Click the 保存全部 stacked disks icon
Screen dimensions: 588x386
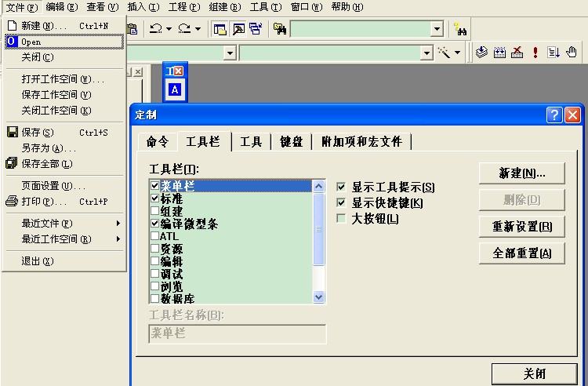pyautogui.click(x=12, y=163)
